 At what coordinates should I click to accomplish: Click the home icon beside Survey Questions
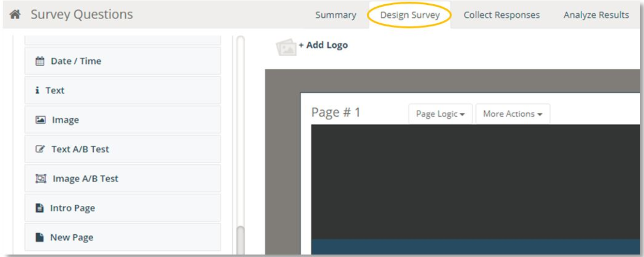pos(15,14)
